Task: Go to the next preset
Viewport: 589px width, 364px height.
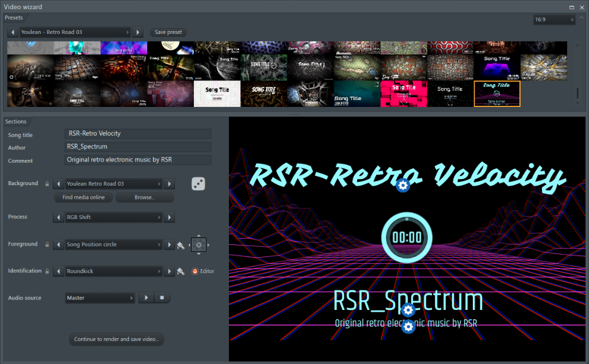Action: point(137,32)
